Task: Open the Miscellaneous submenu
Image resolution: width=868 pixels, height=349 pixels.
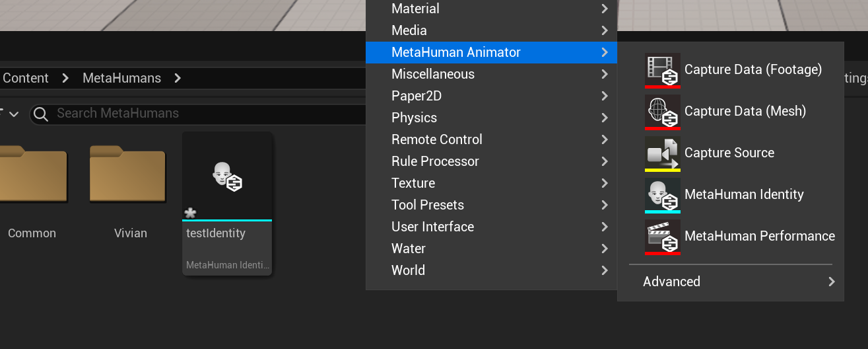Action: pos(491,74)
